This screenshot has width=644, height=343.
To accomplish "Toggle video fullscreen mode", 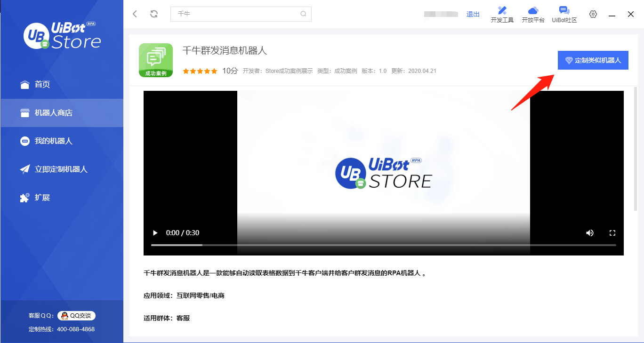I will pyautogui.click(x=612, y=232).
